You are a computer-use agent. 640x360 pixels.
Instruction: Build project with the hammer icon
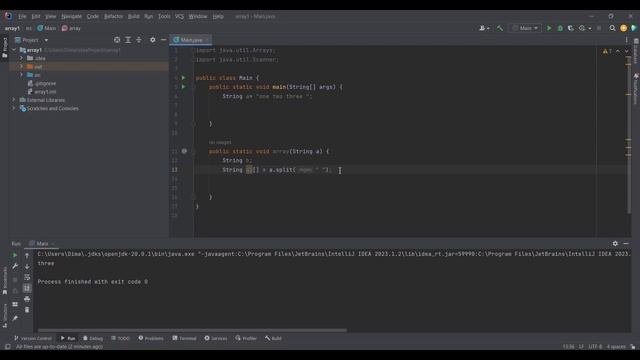(500, 28)
